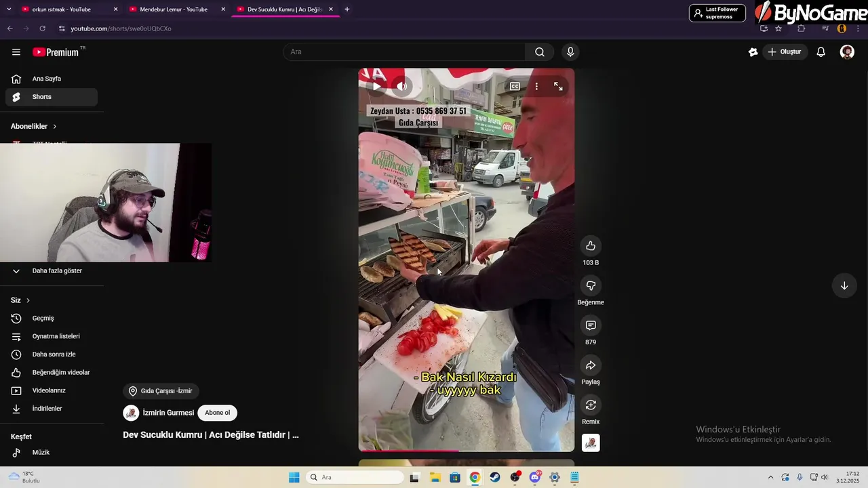Screen dimensions: 868x488
Task: Open the YouTube sparkle icon beside Oluştur
Action: point(753,52)
